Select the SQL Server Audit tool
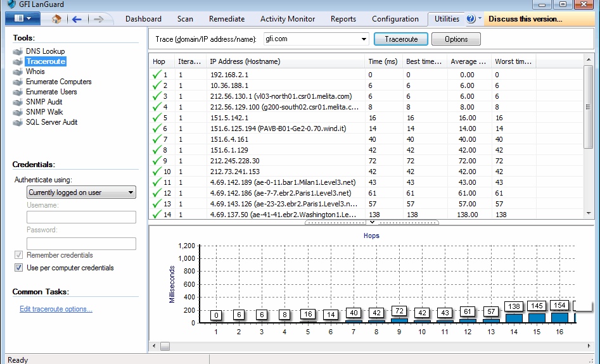Image resolution: width=600 pixels, height=364 pixels. pos(52,122)
